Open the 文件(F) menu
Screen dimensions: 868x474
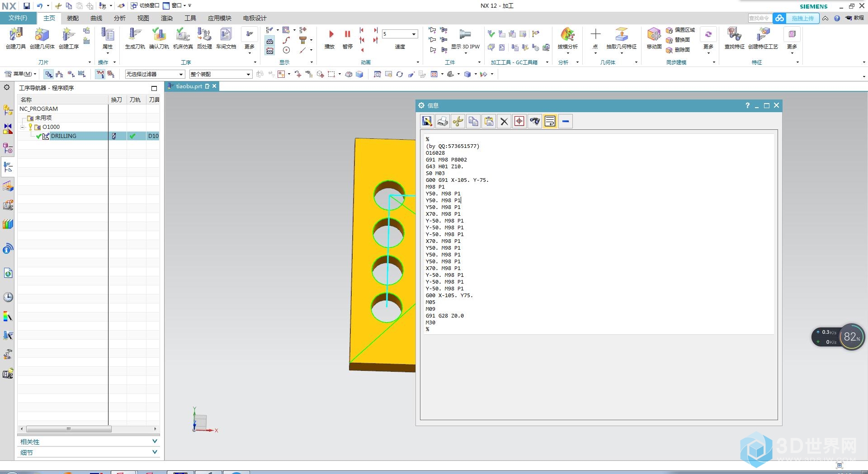[x=18, y=18]
